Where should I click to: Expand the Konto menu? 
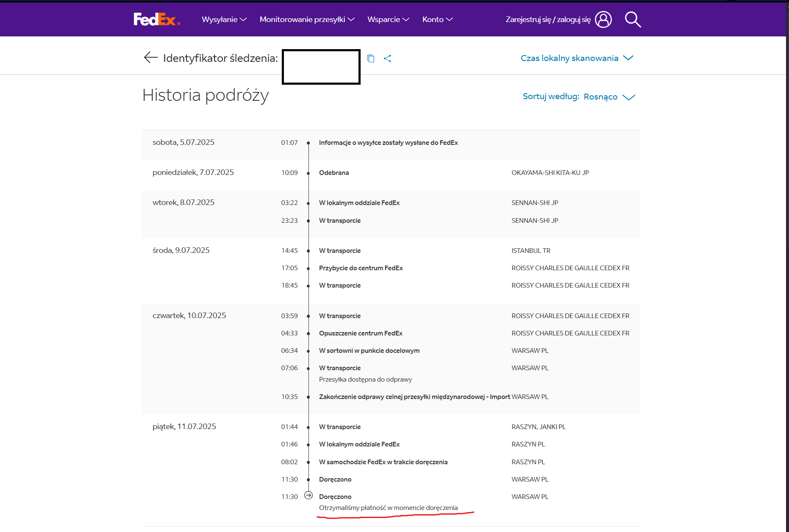pos(437,19)
